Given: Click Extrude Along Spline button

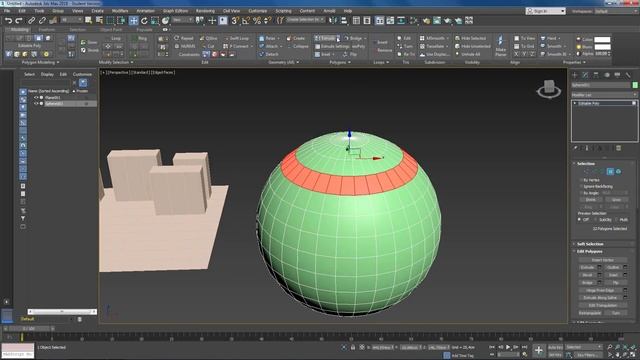Looking at the screenshot, I should pyautogui.click(x=600, y=298).
